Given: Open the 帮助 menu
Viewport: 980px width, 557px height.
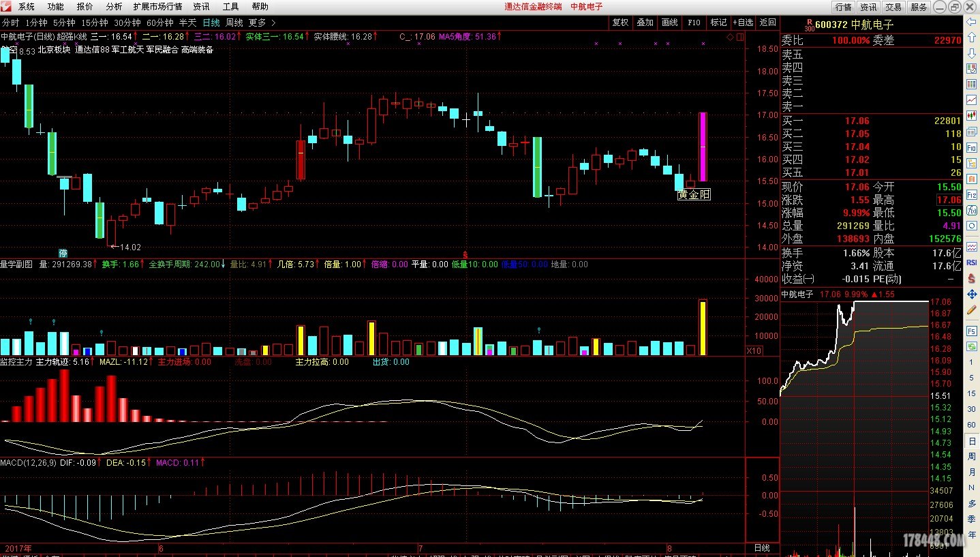Looking at the screenshot, I should [x=260, y=7].
